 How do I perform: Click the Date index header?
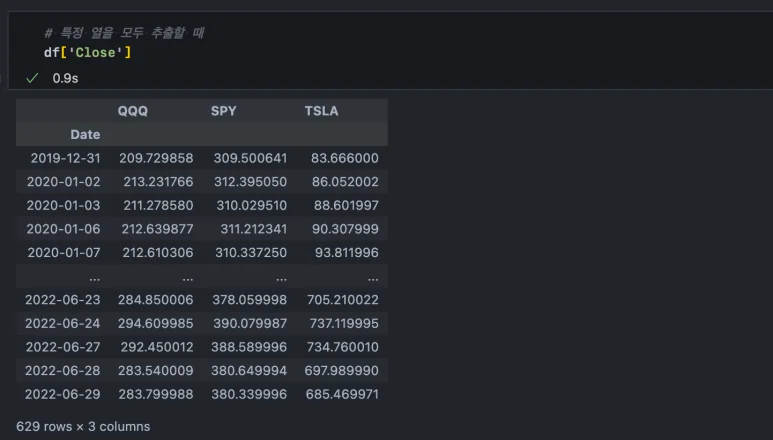[85, 134]
